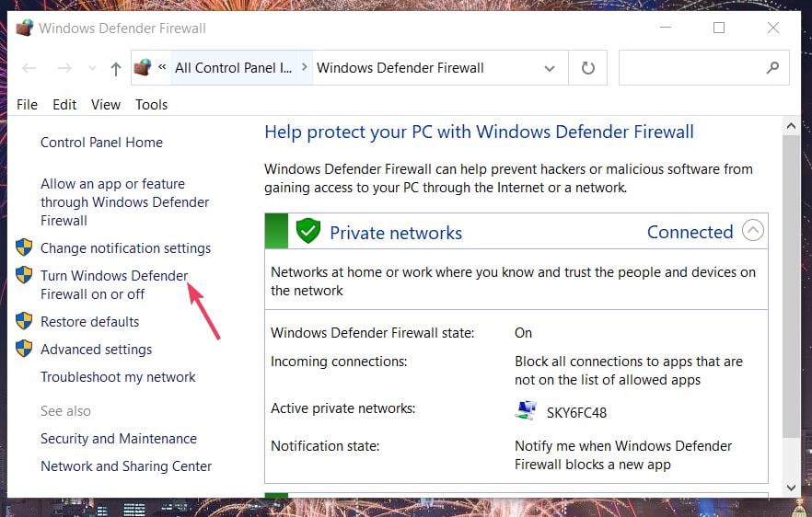Click the See also label

point(65,411)
